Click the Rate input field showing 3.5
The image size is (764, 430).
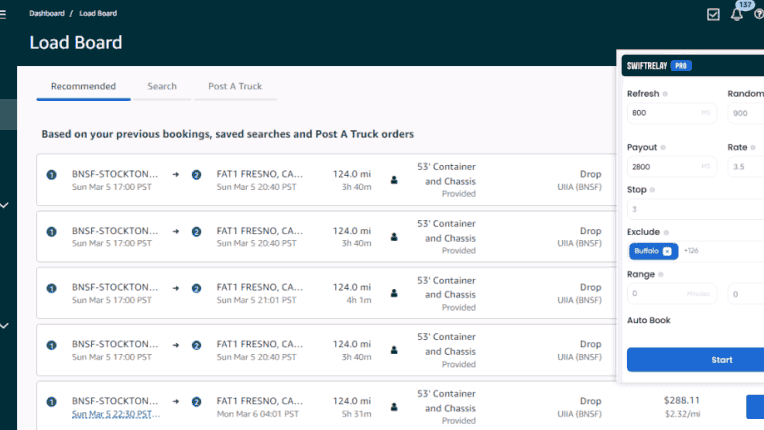[746, 167]
